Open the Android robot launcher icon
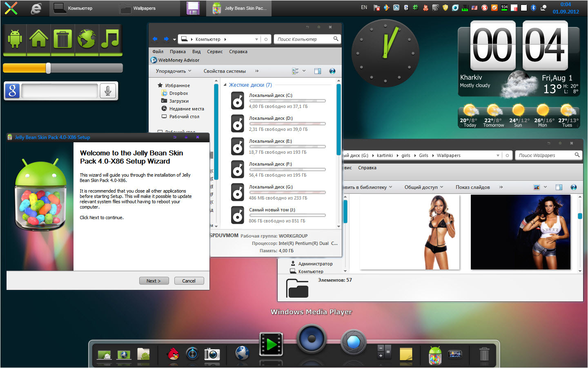The height and width of the screenshot is (368, 588). click(15, 39)
